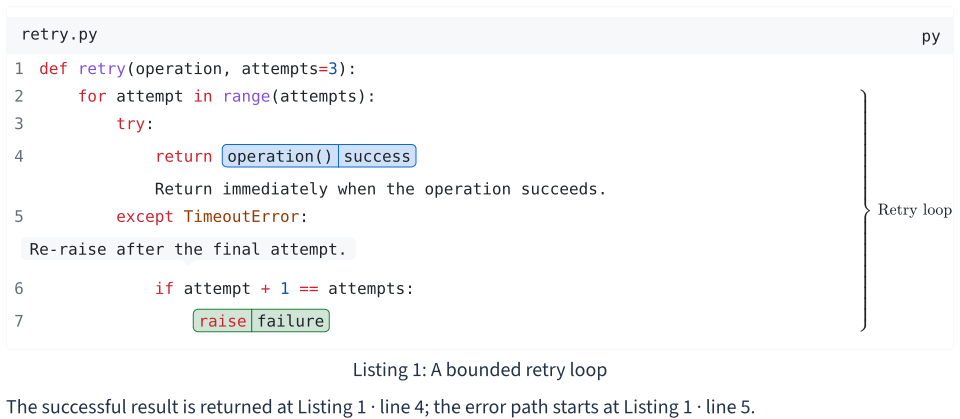This screenshot has height=419, width=960.
Task: Click the raise keyword in green box
Action: 222,321
